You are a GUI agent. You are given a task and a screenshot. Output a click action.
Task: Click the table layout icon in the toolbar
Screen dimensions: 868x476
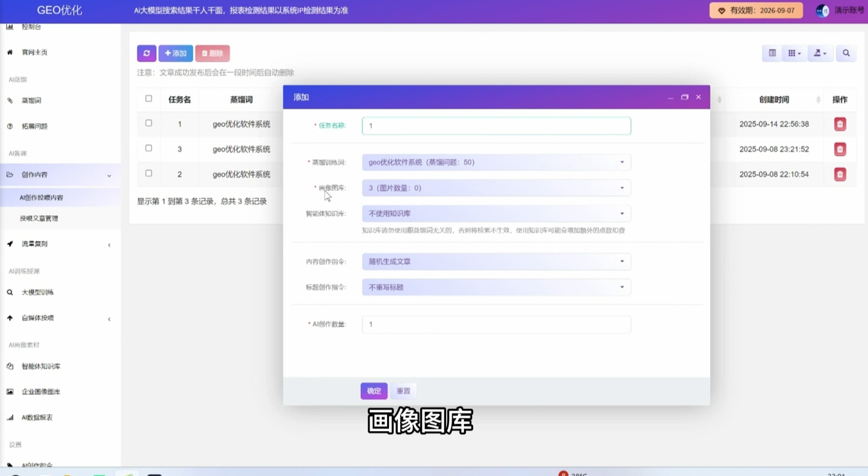coord(771,53)
